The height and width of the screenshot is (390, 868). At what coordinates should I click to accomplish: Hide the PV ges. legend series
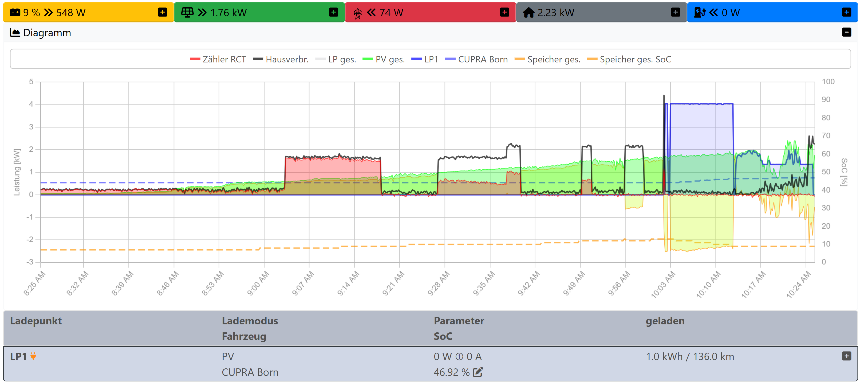tap(384, 59)
